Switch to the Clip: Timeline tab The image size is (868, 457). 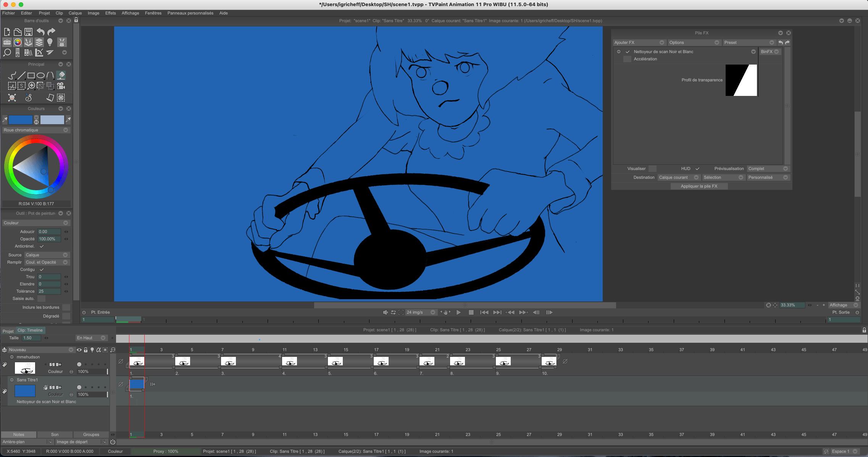click(30, 330)
